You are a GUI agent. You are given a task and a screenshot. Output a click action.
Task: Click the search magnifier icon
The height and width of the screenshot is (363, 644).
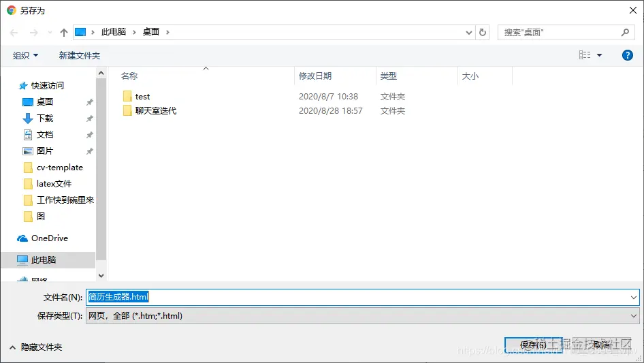pos(625,32)
